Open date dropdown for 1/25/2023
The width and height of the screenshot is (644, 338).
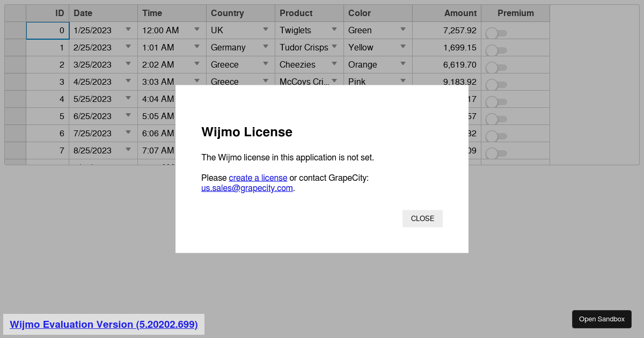tap(128, 30)
